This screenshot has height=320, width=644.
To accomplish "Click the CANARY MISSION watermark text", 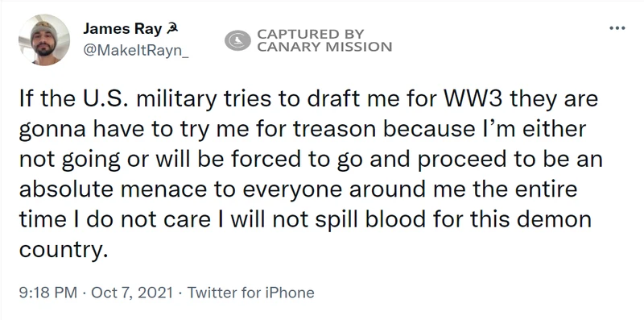I will 324,47.
